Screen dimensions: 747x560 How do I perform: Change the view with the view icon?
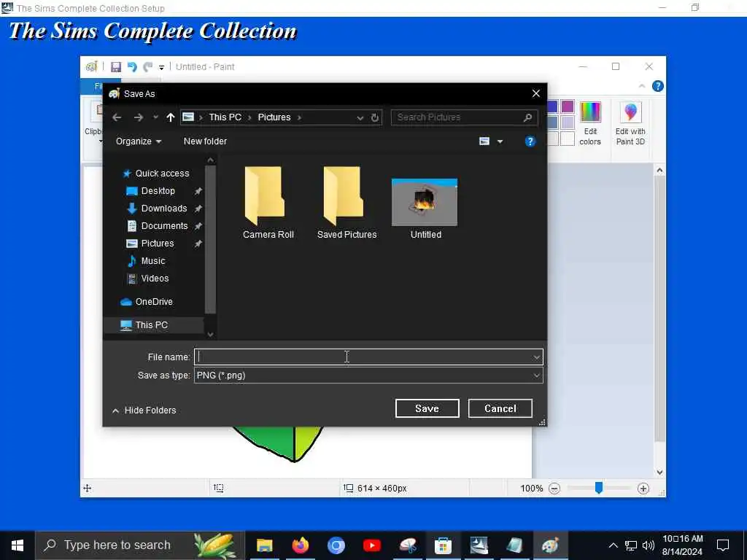(484, 141)
